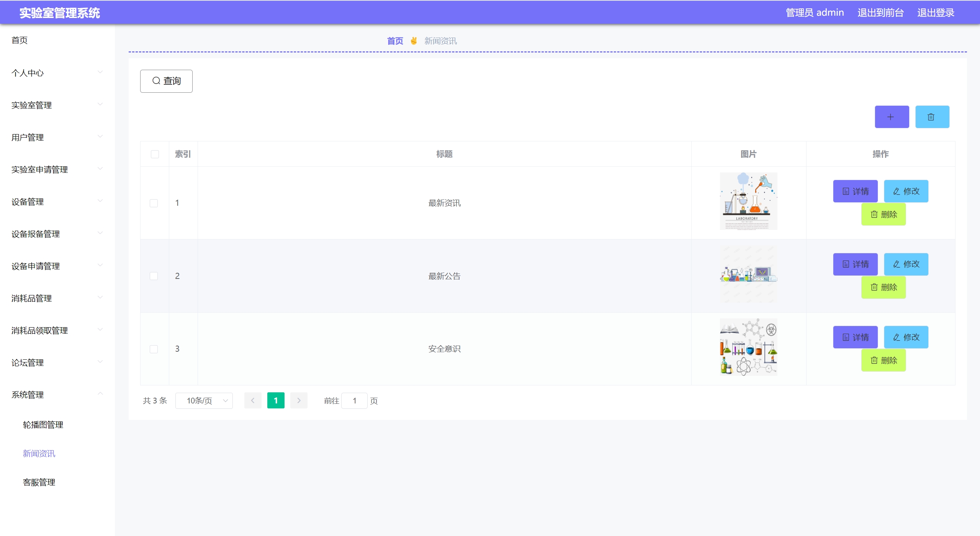Click the previous page arrow
Viewport: 980px width, 536px height.
pos(253,400)
